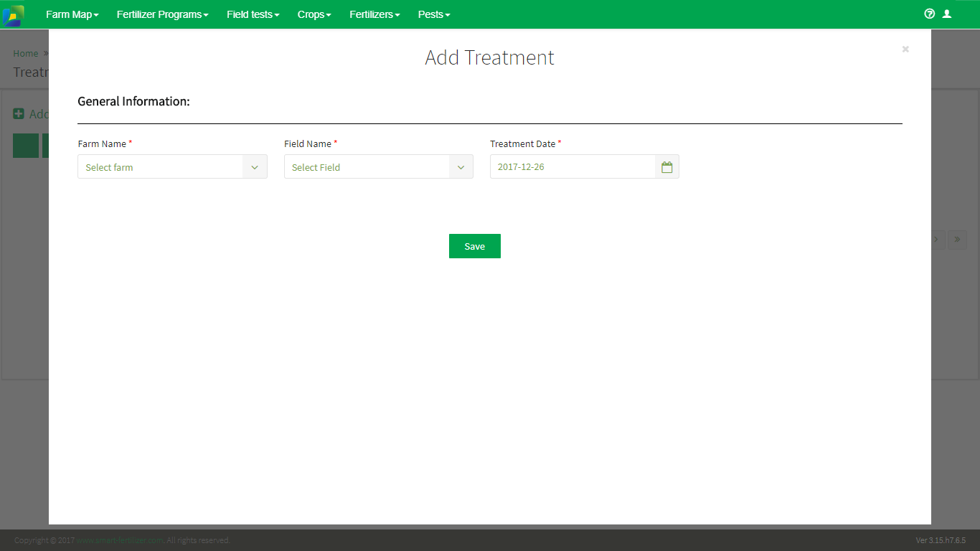This screenshot has height=551, width=980.
Task: Click the next page pagination arrow
Action: pyautogui.click(x=938, y=240)
